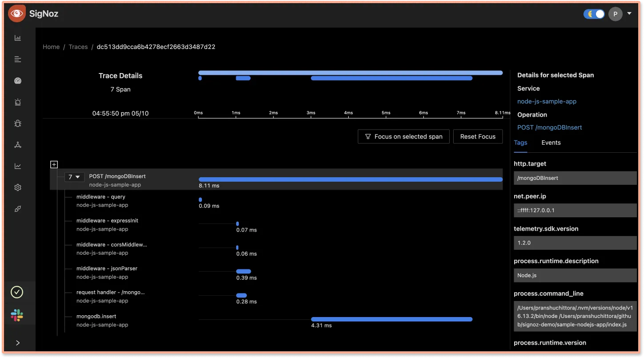Switch to the Events tab

pyautogui.click(x=551, y=142)
